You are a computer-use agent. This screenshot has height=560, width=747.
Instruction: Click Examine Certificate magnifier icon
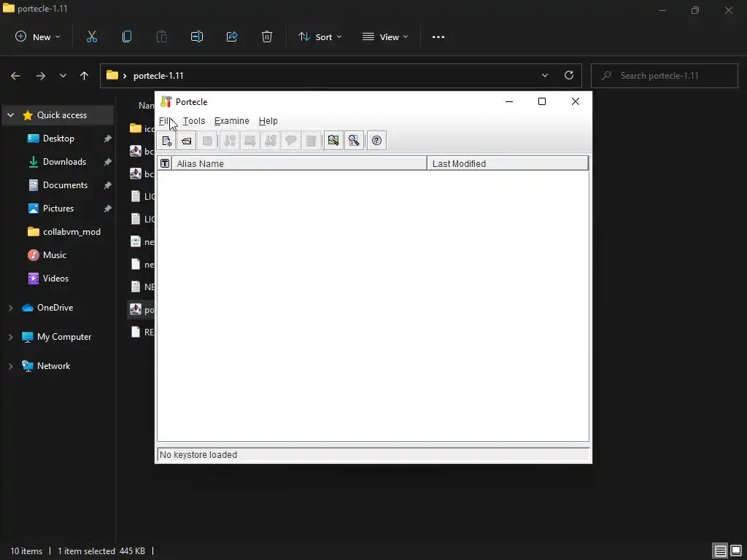[333, 141]
